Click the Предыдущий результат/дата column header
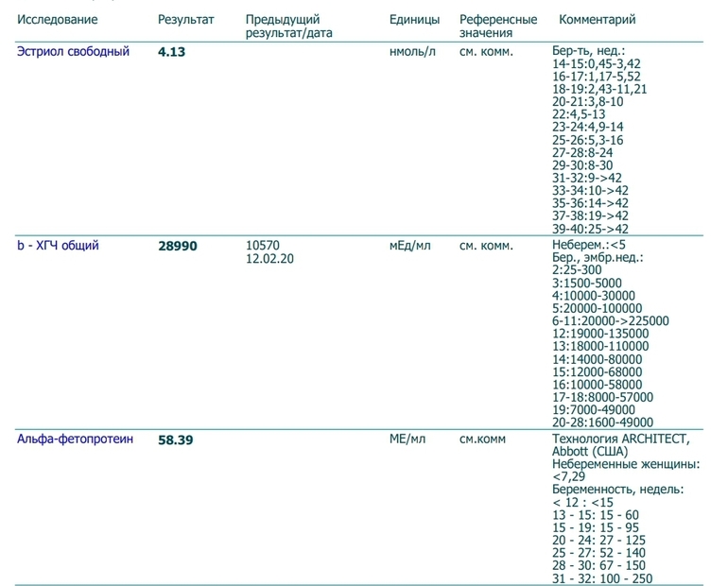The width and height of the screenshot is (728, 586). coord(288,26)
